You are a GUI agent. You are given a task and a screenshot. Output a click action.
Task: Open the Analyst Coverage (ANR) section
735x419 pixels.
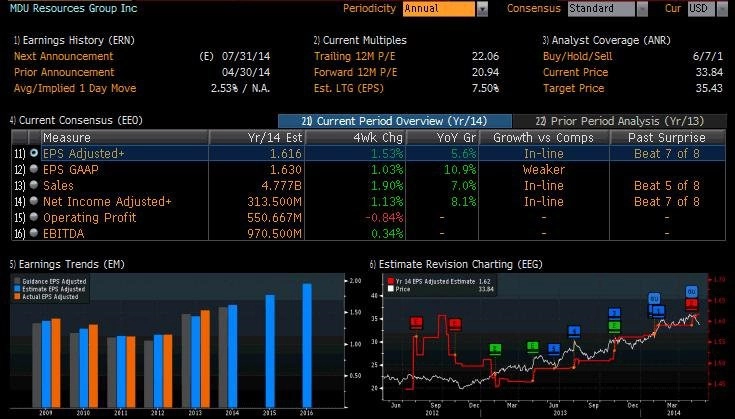pos(607,40)
